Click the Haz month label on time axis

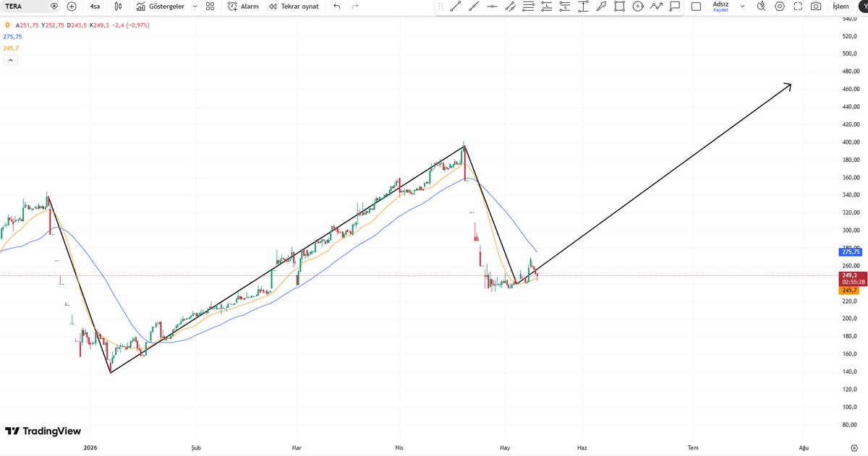pos(582,447)
